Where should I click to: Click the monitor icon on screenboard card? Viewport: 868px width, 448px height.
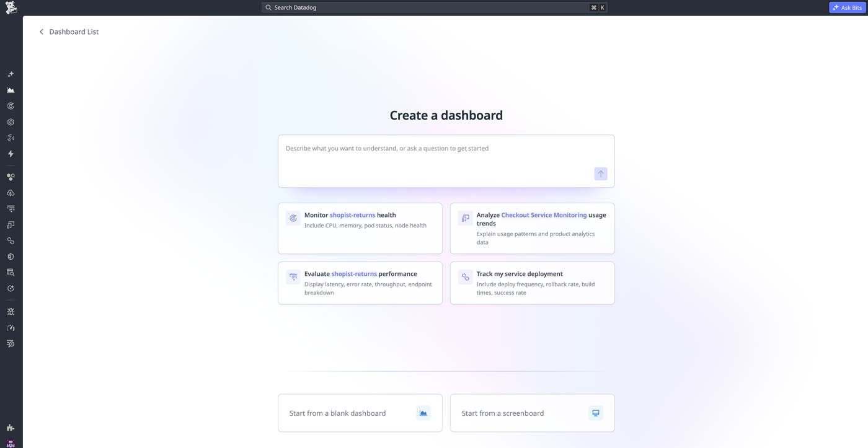click(x=596, y=413)
